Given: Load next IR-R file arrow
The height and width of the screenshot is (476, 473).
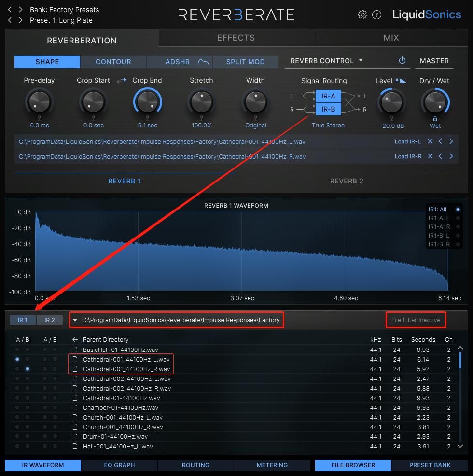Looking at the screenshot, I should coord(451,156).
